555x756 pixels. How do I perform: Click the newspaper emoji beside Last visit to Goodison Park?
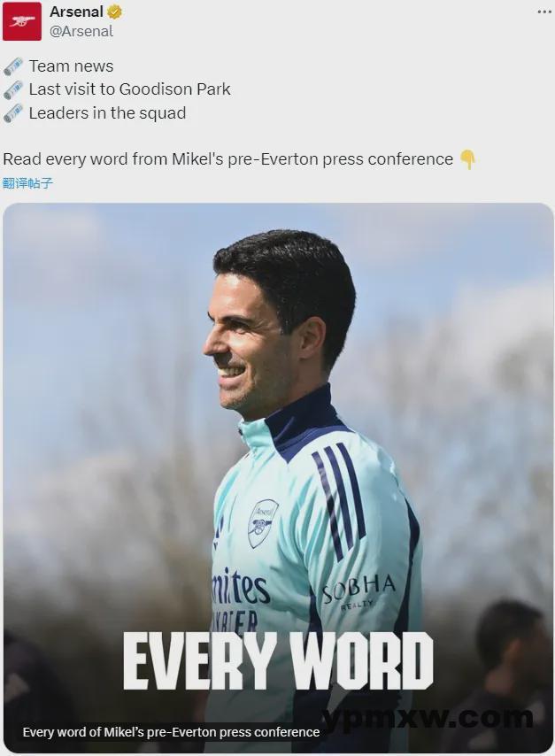(x=13, y=89)
